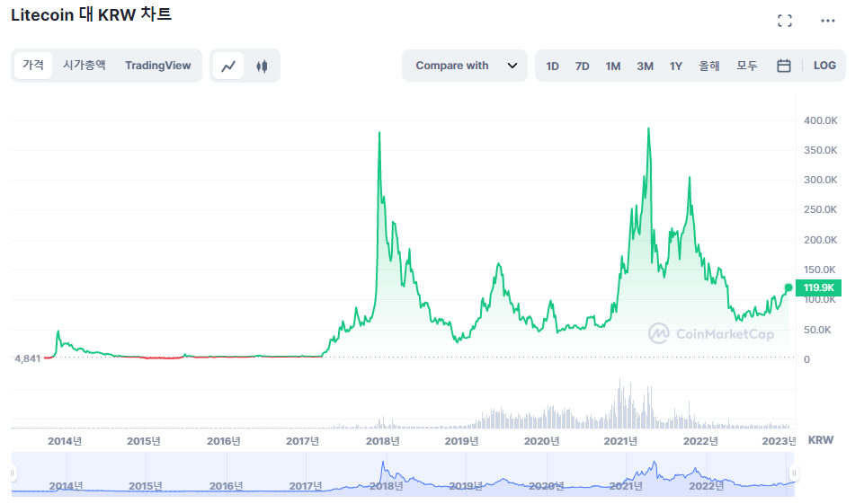Click the 400.0K y-axis label
The width and height of the screenshot is (855, 504).
[x=821, y=120]
